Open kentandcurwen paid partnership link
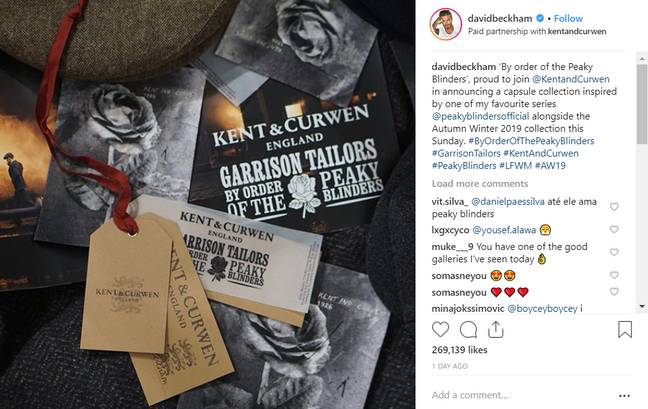 coord(577,31)
